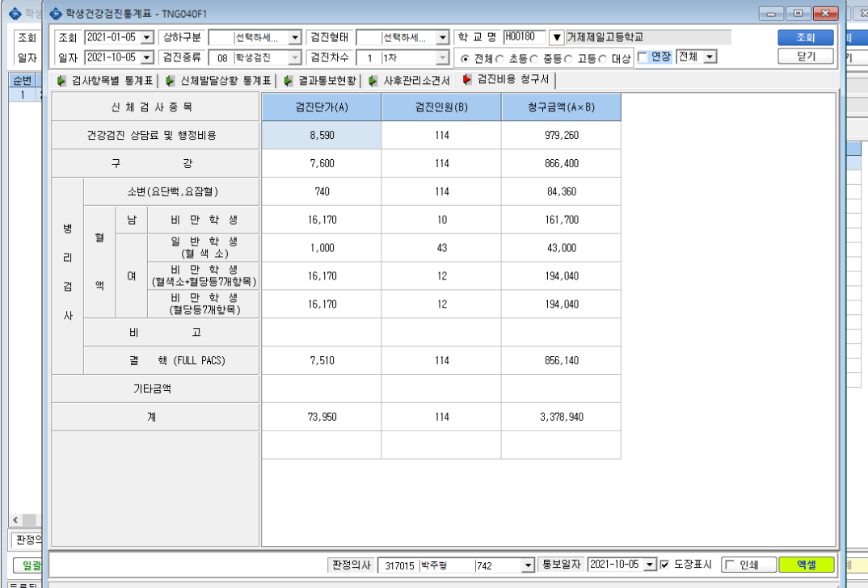Click the green arrow icon on 검사항목별 통계표 tab

coord(61,81)
